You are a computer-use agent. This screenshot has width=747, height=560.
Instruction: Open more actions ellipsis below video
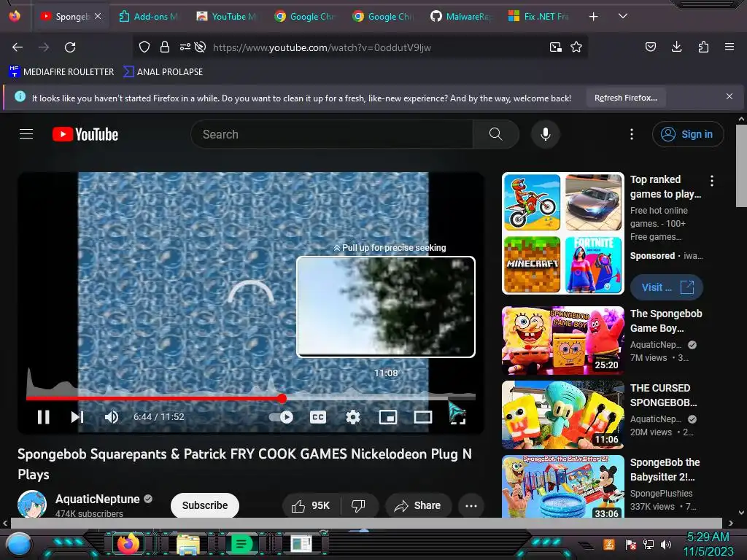click(471, 505)
